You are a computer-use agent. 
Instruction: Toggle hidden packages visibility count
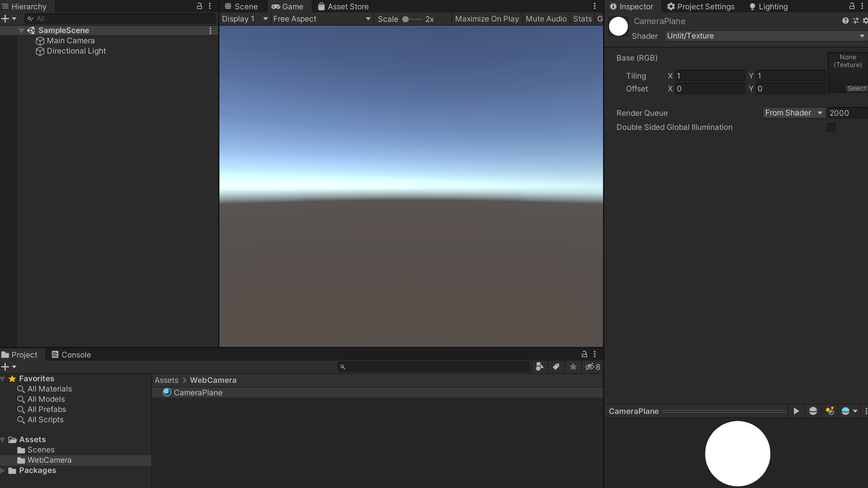593,367
